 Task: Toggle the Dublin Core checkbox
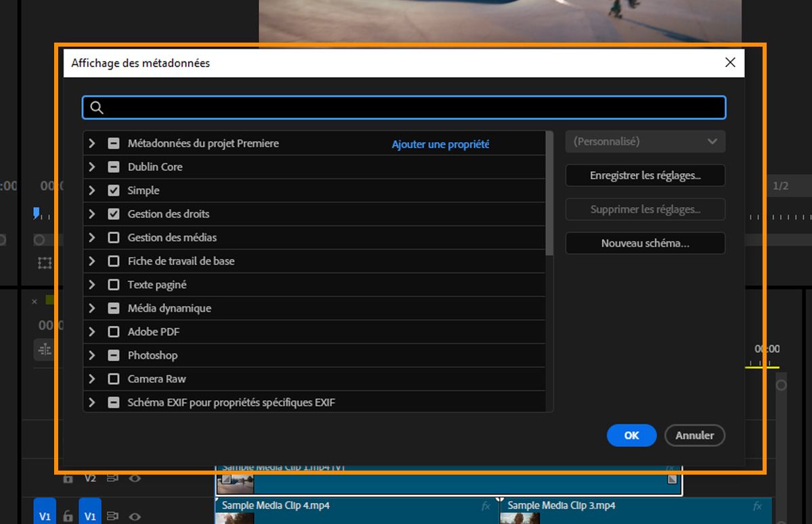pos(114,167)
